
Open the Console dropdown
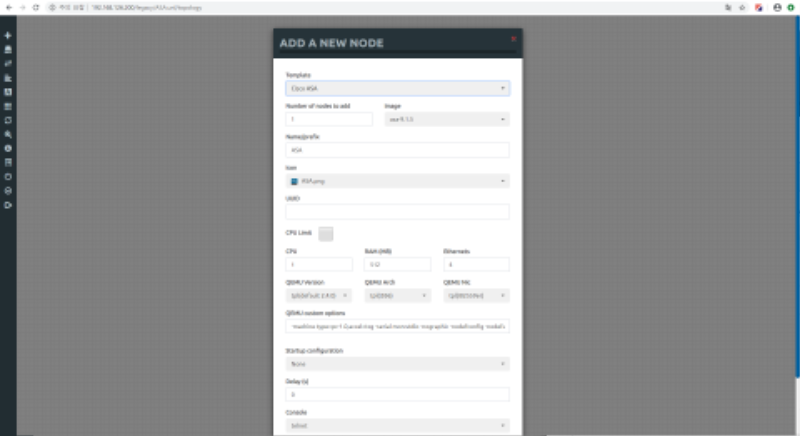click(x=397, y=426)
